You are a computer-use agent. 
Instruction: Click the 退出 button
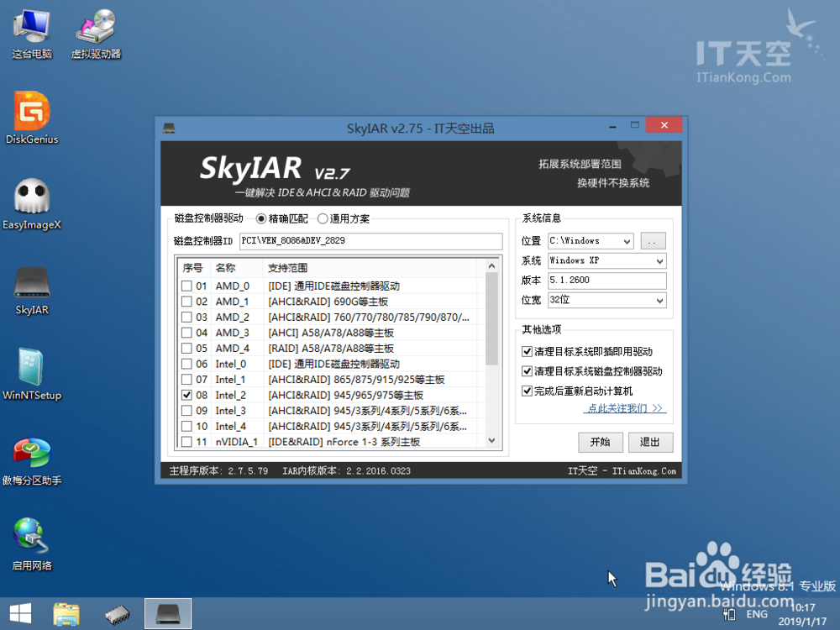[650, 442]
